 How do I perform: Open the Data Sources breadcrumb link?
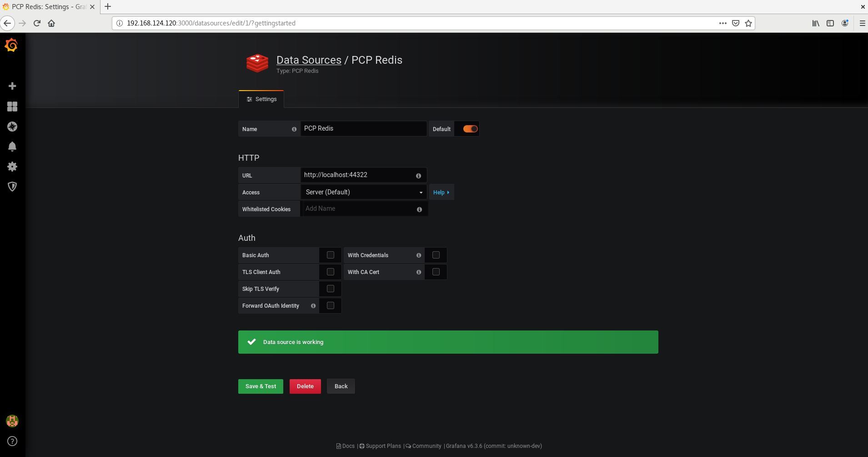(309, 60)
